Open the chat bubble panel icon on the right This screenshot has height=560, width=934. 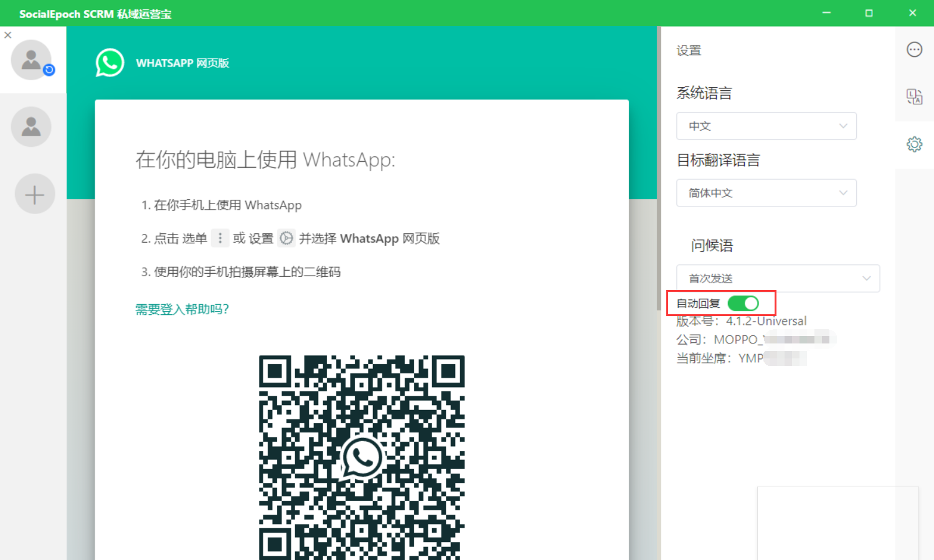914,50
